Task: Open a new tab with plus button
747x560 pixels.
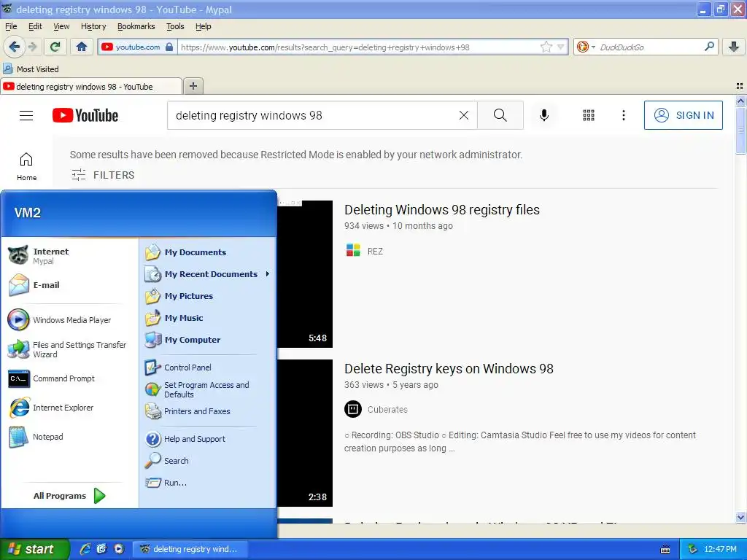Action: 193,86
